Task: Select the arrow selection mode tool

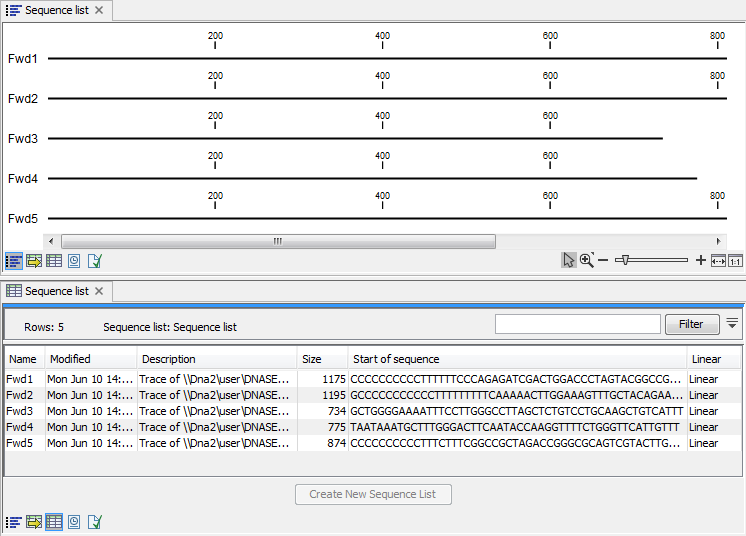Action: (569, 260)
